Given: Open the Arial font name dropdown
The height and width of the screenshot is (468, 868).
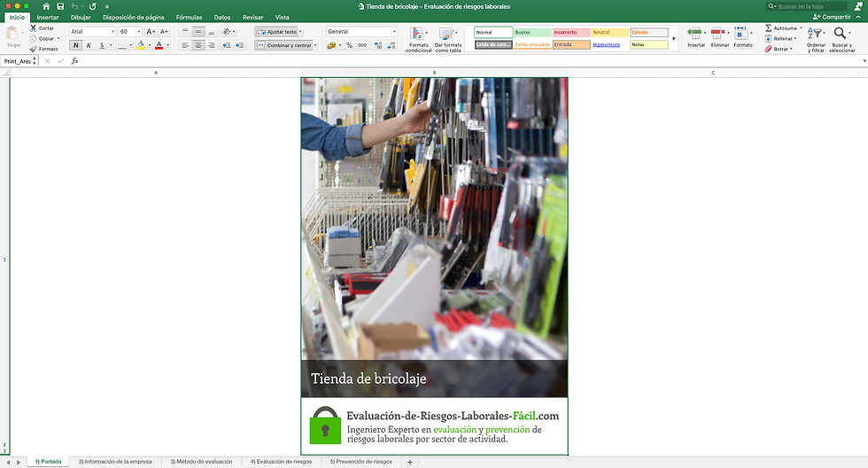Looking at the screenshot, I should (113, 32).
